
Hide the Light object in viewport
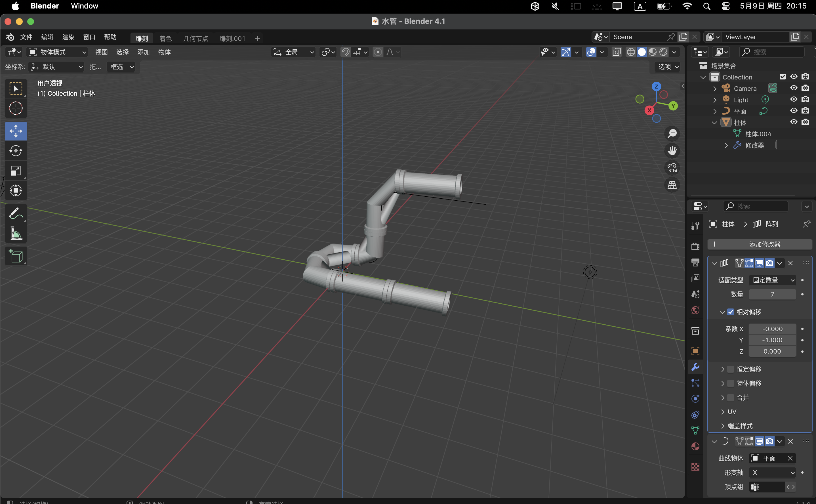coord(794,99)
